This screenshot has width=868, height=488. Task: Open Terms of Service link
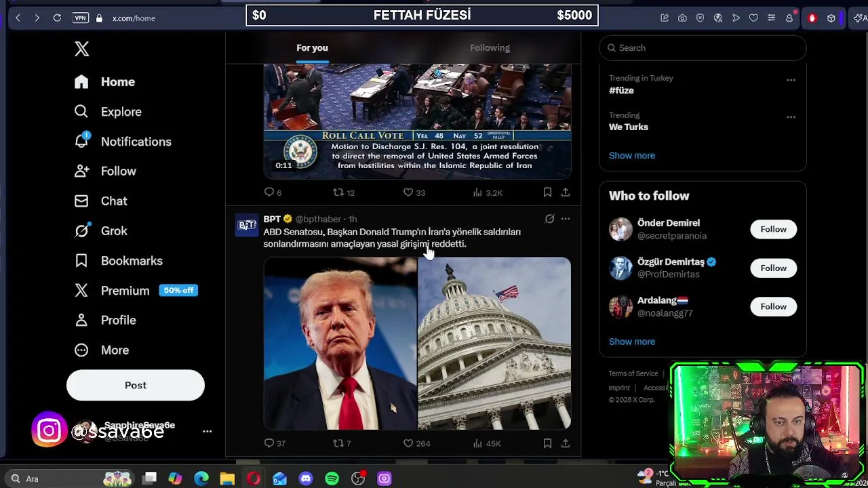[633, 373]
